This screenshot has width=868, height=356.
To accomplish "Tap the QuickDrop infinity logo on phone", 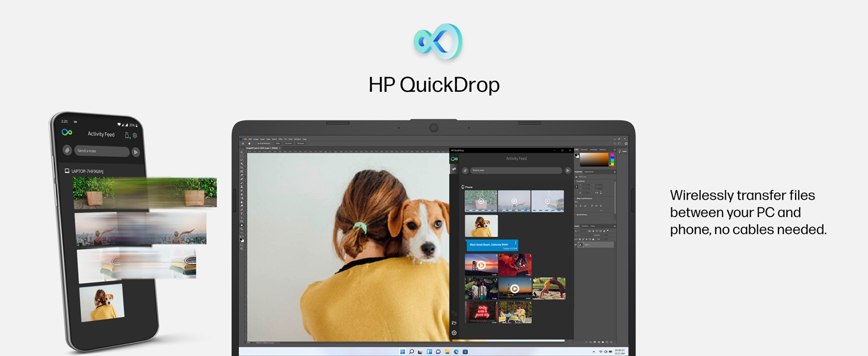I will click(67, 132).
